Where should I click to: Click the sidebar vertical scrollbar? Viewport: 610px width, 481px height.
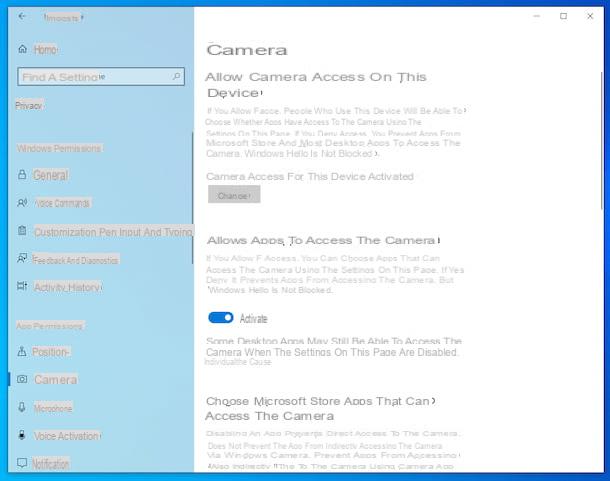(193, 198)
